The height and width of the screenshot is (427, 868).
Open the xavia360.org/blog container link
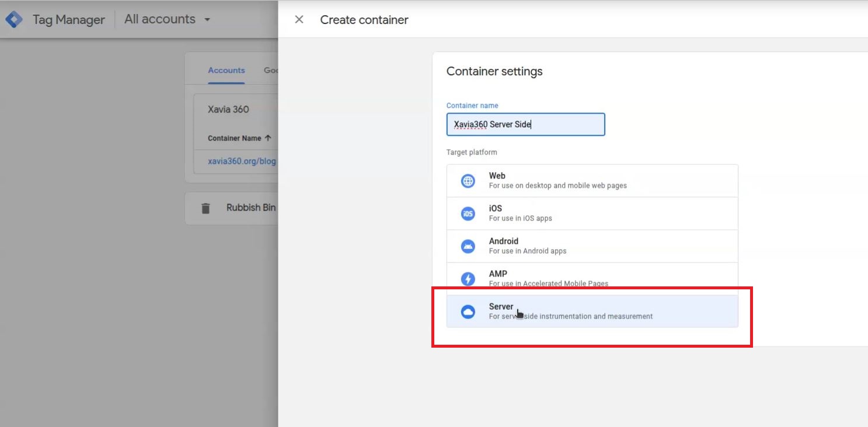242,161
